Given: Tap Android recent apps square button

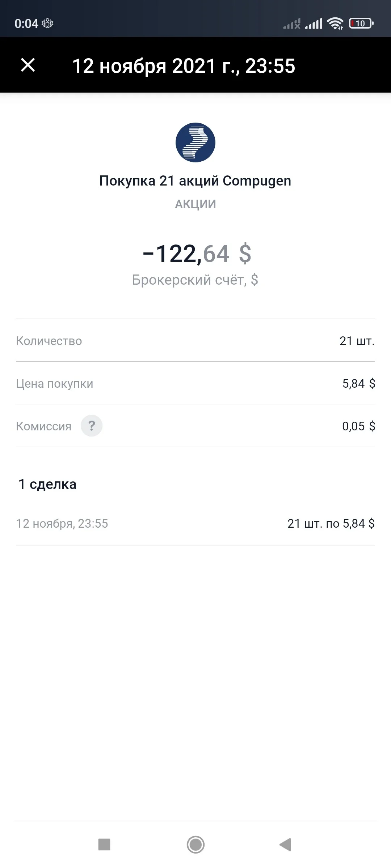Looking at the screenshot, I should 104,845.
